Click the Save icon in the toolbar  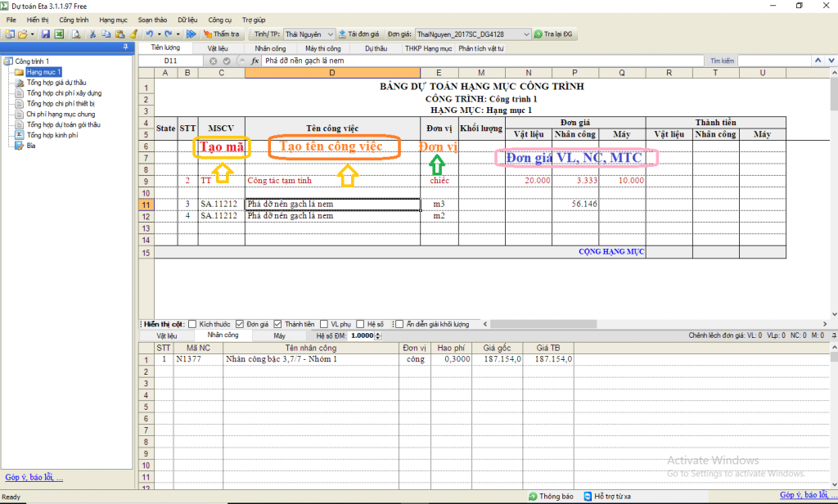tap(46, 34)
